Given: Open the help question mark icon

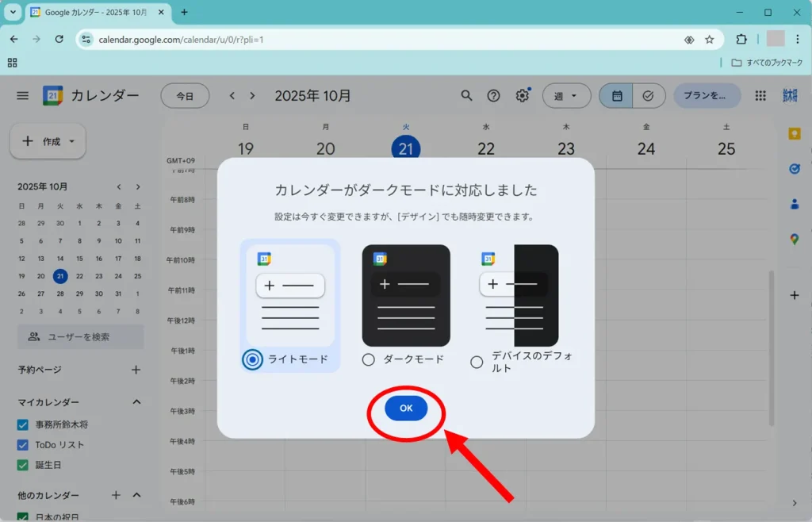Looking at the screenshot, I should (x=493, y=95).
